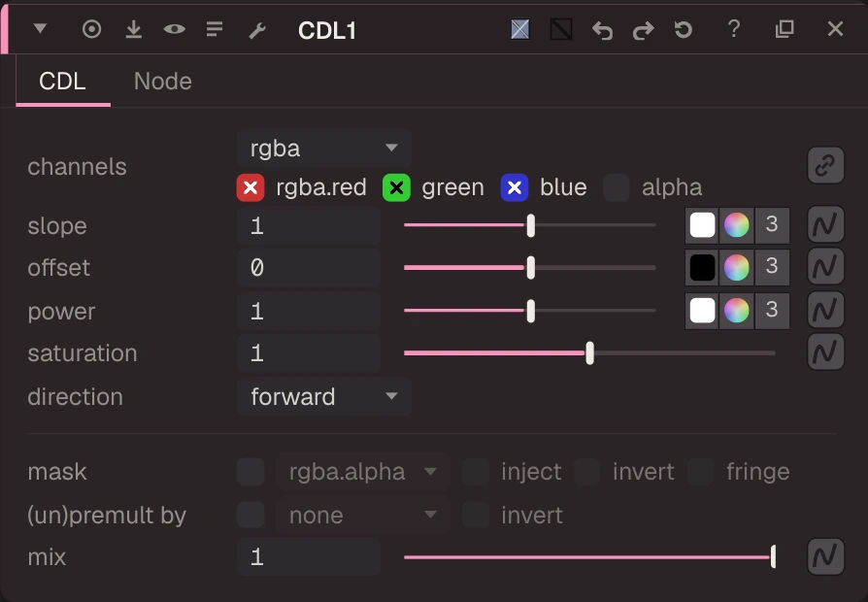Click the slope slider handle
Viewport: 868px width, 602px height.
tap(531, 225)
